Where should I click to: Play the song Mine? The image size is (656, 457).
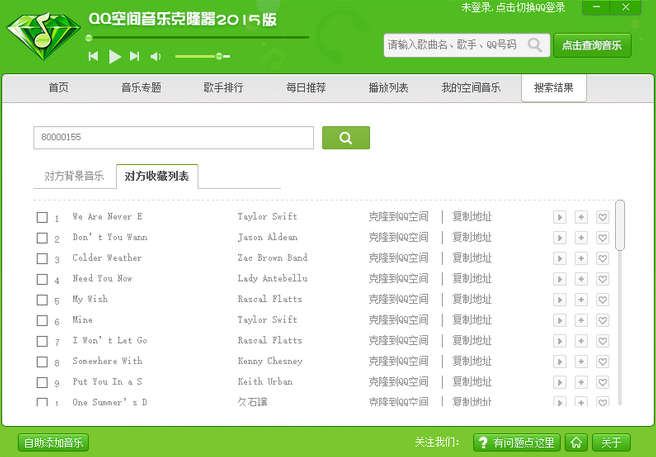coord(559,320)
